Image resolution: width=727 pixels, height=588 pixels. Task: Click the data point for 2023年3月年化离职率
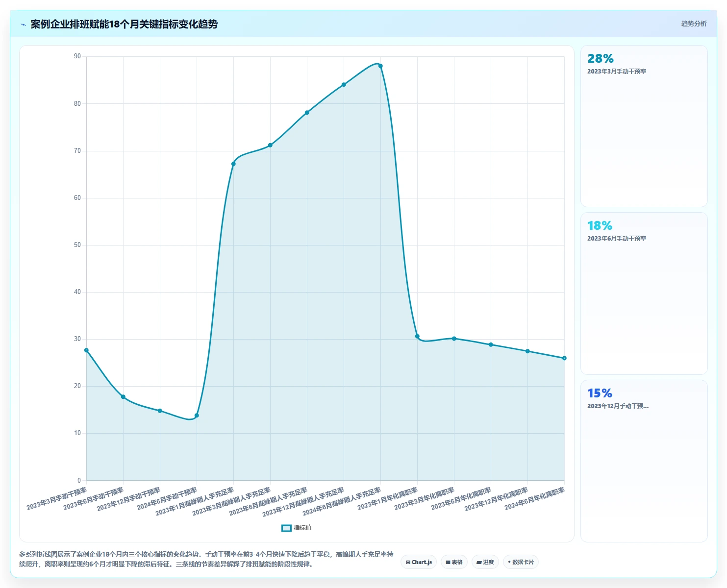(x=454, y=339)
